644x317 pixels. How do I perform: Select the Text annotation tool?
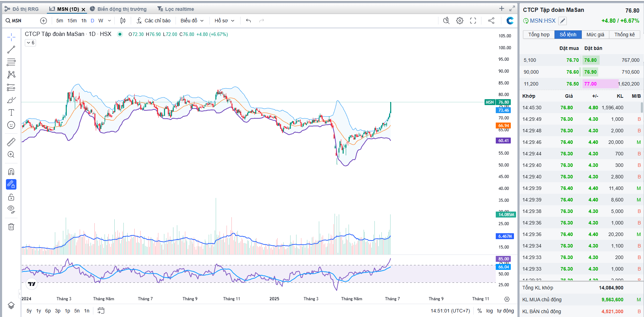11,112
